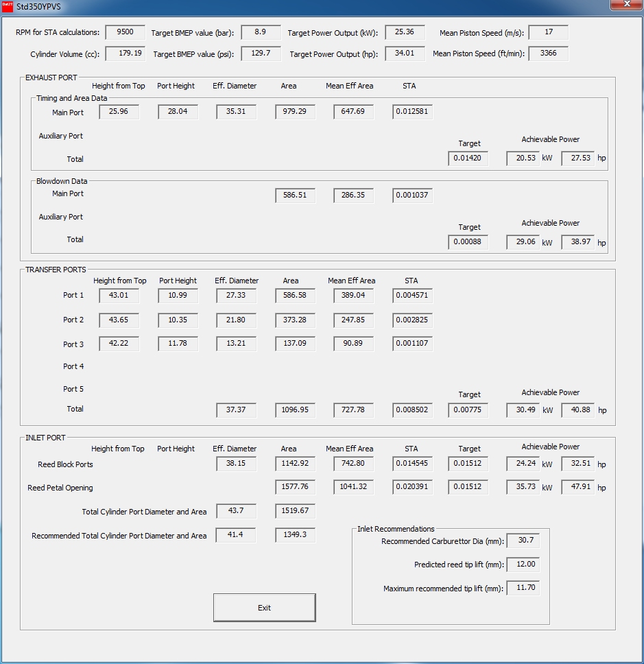Click Reed Petal Opening area field 1577.76

pyautogui.click(x=295, y=487)
